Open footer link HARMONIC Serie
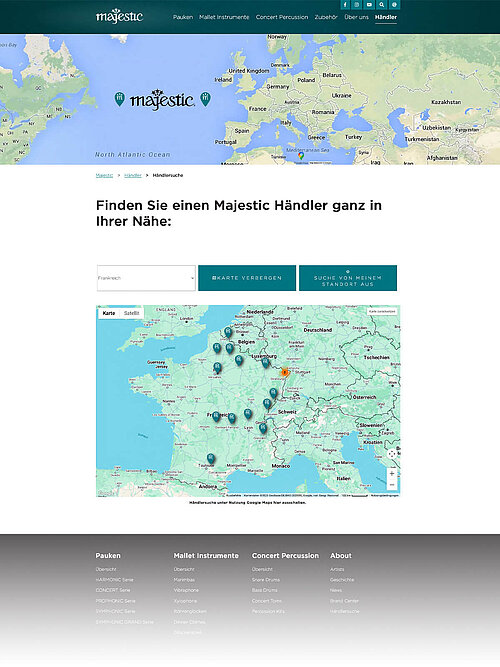The width and height of the screenshot is (500, 667). tap(114, 580)
